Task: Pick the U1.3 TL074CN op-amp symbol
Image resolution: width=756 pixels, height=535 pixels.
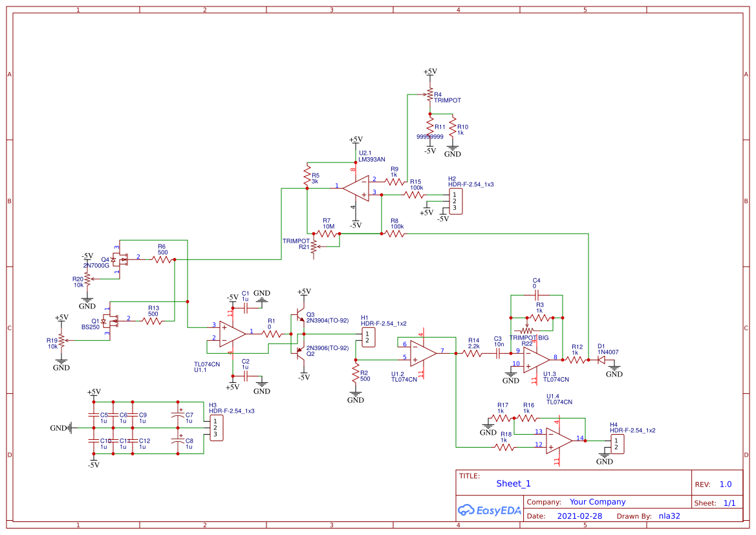Action: click(537, 360)
